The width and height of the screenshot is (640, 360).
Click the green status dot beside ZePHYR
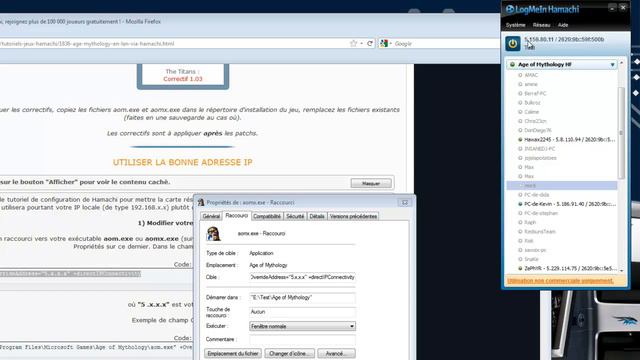tap(520, 269)
